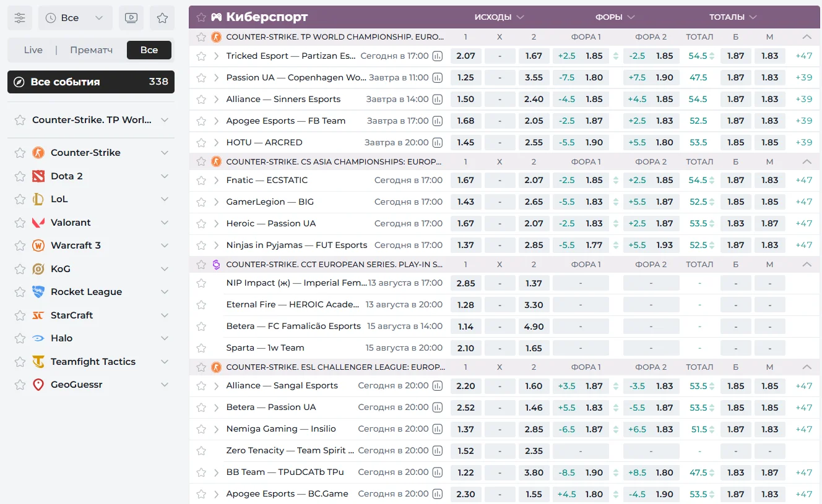Viewport: 822px width, 504px height.
Task: Open favorites with the top star icon
Action: point(162,18)
